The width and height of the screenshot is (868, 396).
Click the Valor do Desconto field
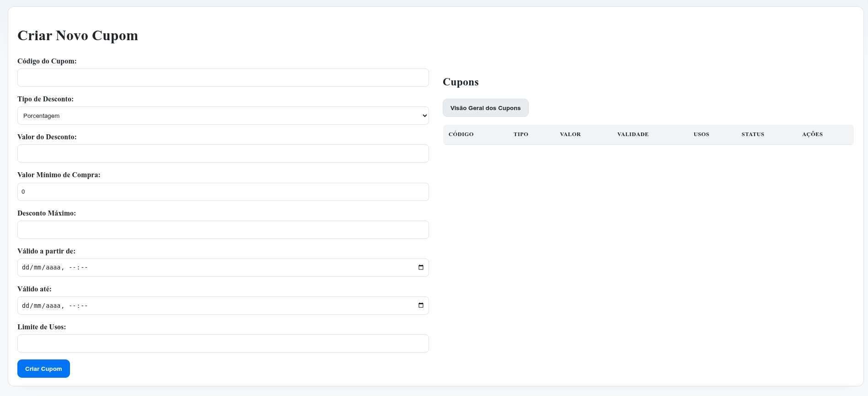[223, 153]
